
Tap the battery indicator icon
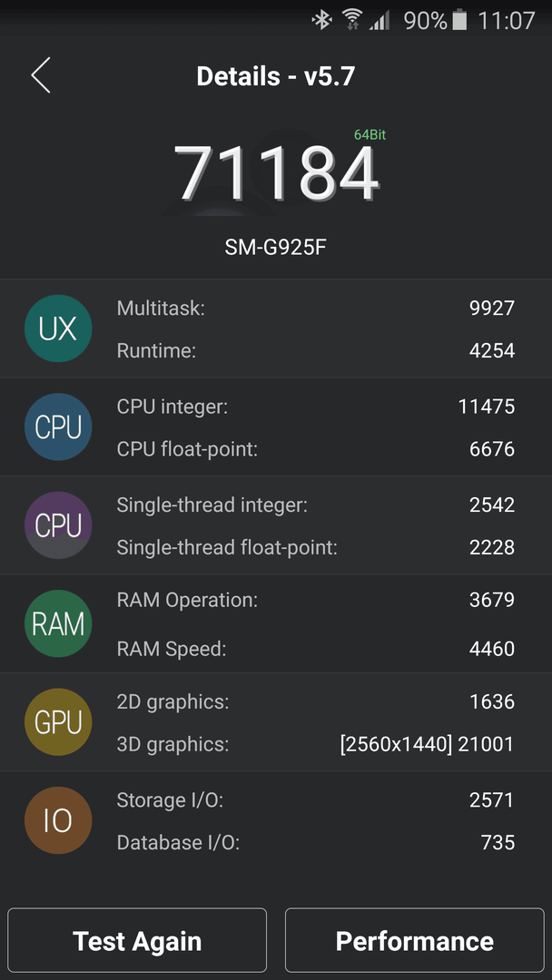coord(459,20)
